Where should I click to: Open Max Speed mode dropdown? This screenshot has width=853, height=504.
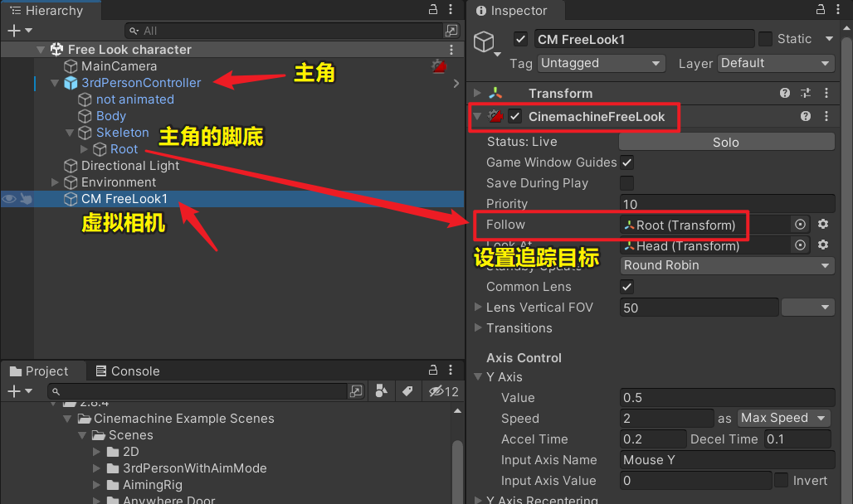[784, 418]
